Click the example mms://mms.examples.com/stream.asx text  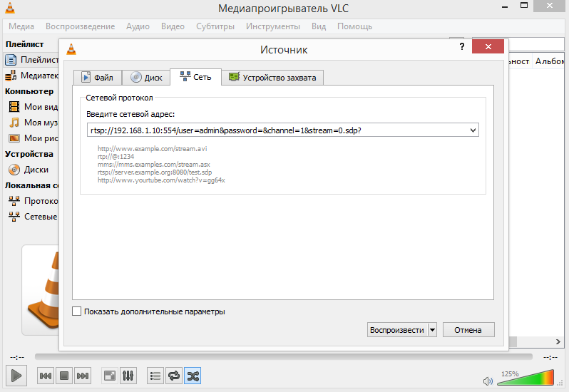coord(154,164)
